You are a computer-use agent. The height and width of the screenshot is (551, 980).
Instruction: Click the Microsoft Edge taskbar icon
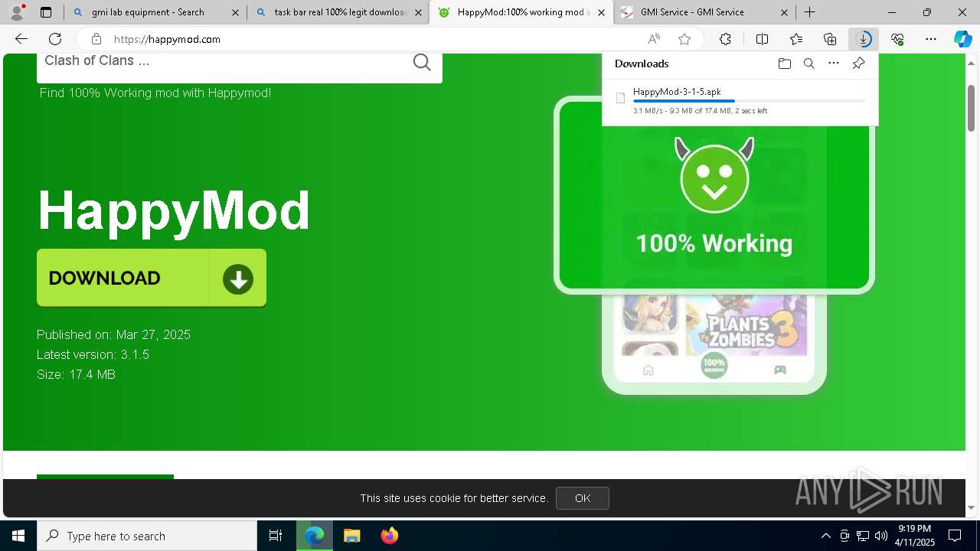pos(315,536)
